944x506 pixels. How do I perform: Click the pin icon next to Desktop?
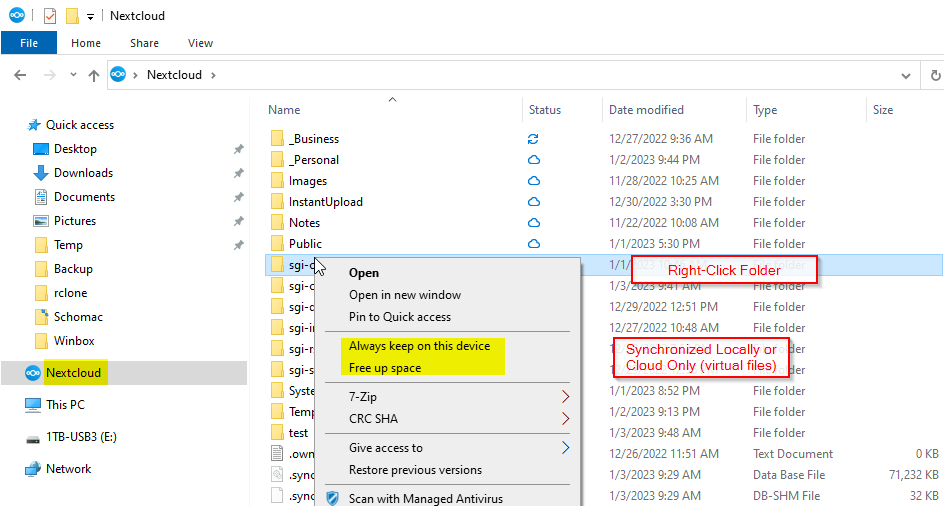click(x=238, y=149)
